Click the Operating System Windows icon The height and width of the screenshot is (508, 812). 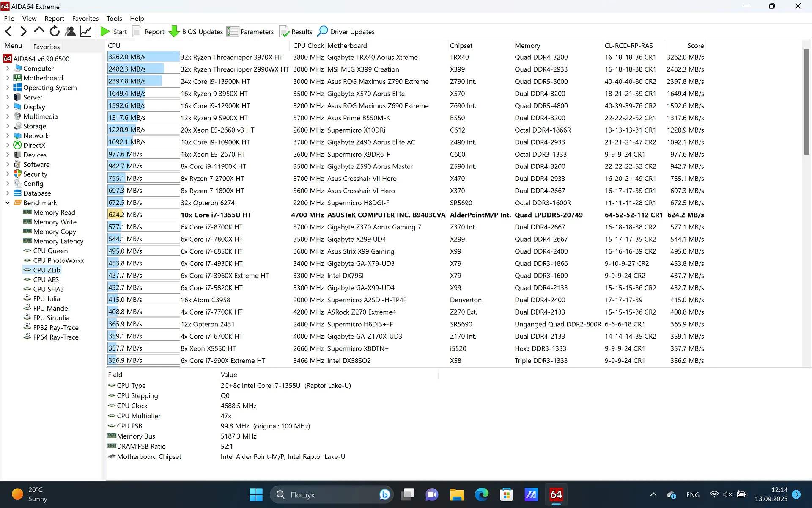tap(17, 88)
